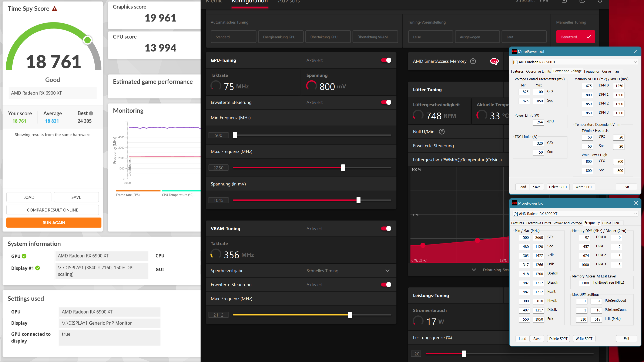Select the Übertaktung GPU preset
Screen dimensions: 644x362
tap(328, 37)
